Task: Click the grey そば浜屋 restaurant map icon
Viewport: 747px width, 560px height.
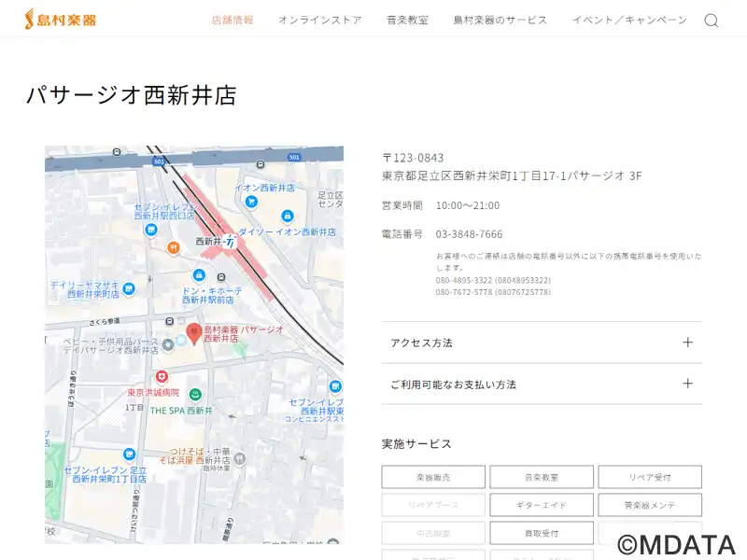Action: click(240, 458)
